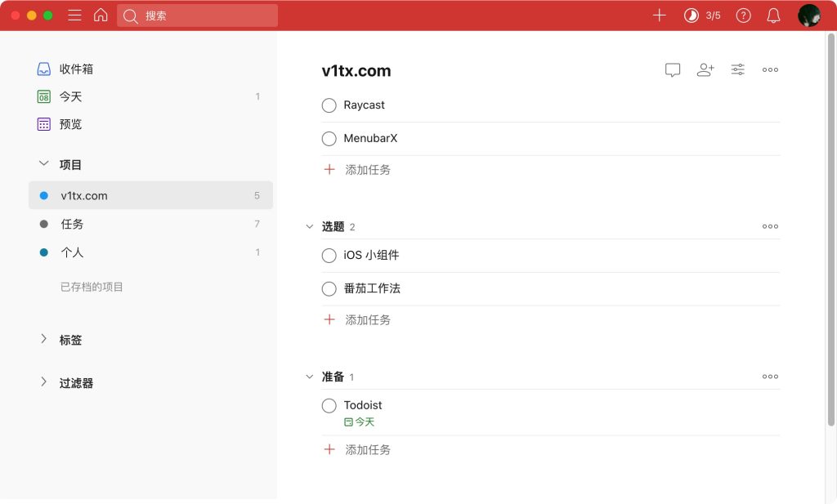Open the view options sliders icon
The height and width of the screenshot is (504, 837).
(738, 69)
